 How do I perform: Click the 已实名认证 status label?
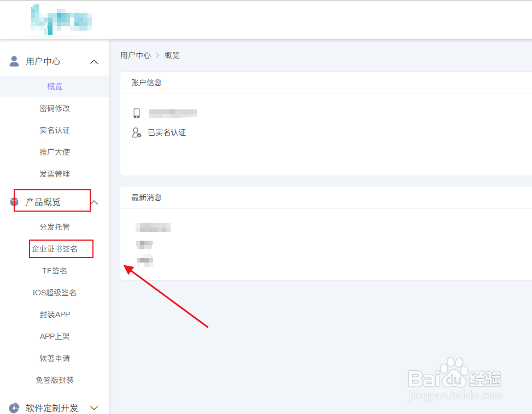pyautogui.click(x=167, y=132)
